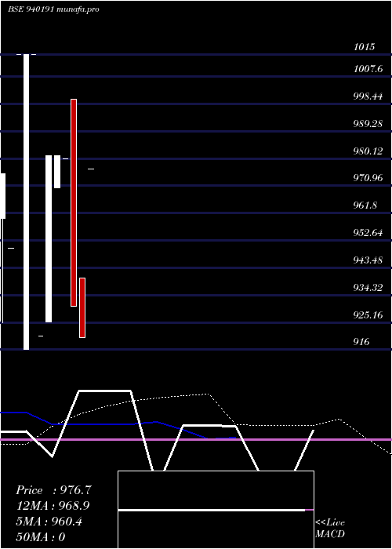
Task: Click the 989.28 price axis label
Action: 368,124
